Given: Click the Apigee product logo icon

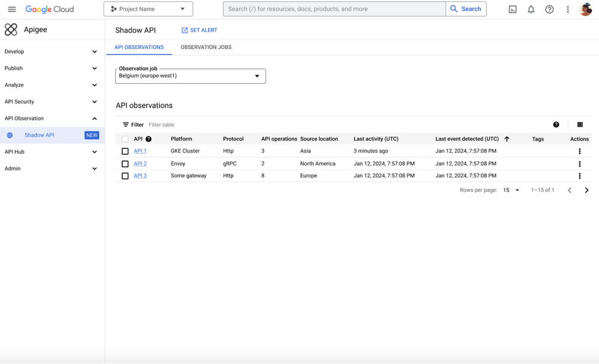Looking at the screenshot, I should click(x=11, y=29).
